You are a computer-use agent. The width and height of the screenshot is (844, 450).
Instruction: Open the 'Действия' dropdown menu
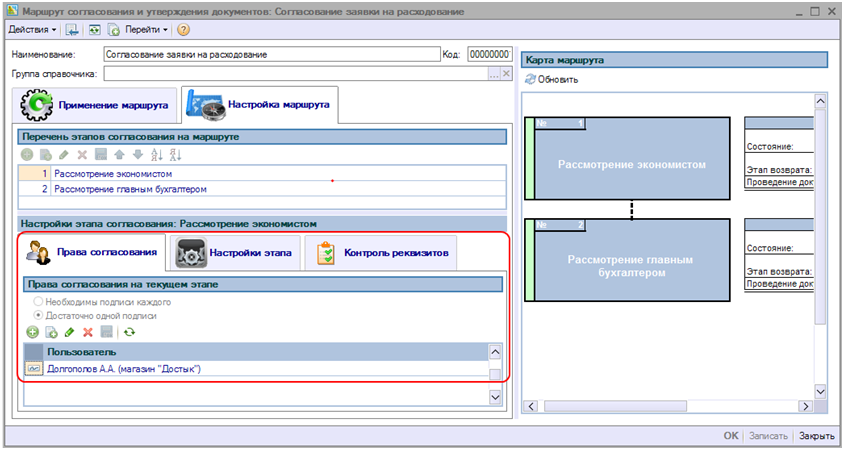pos(31,30)
